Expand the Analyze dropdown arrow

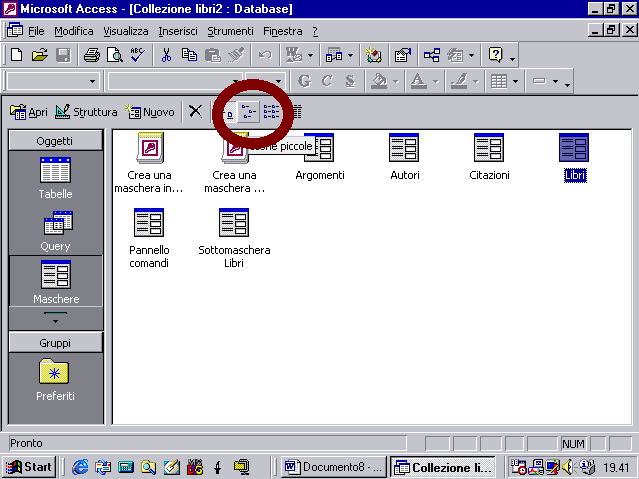[350, 55]
